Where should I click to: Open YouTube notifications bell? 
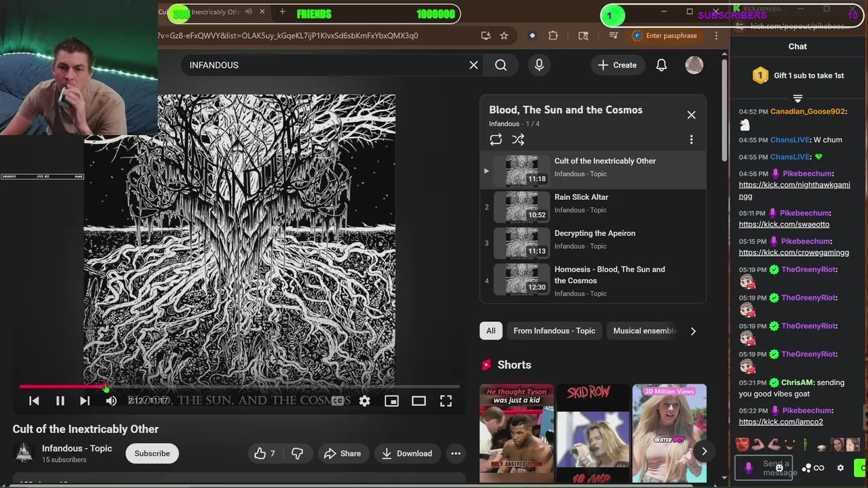click(661, 65)
